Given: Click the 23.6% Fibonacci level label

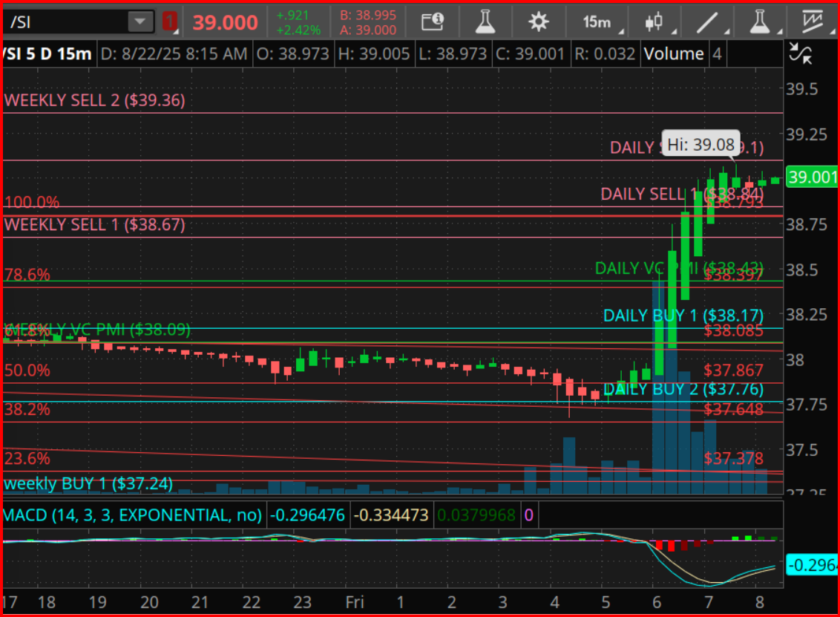Looking at the screenshot, I should click(27, 458).
